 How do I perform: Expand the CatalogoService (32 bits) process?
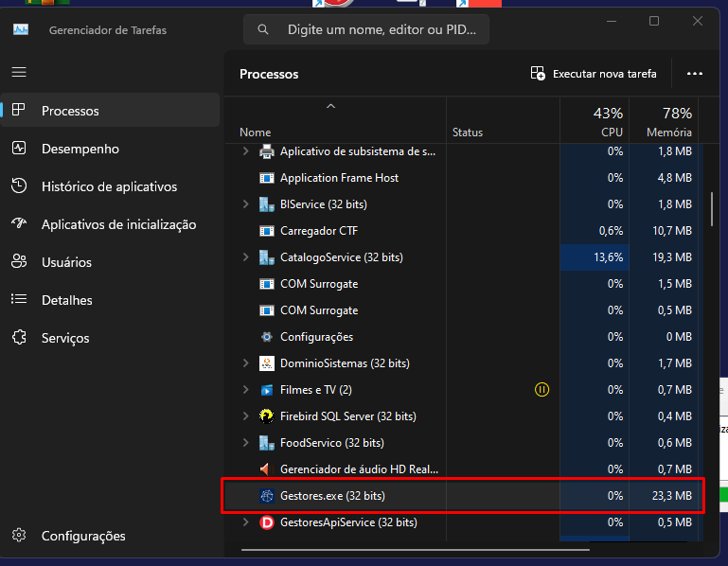246,257
